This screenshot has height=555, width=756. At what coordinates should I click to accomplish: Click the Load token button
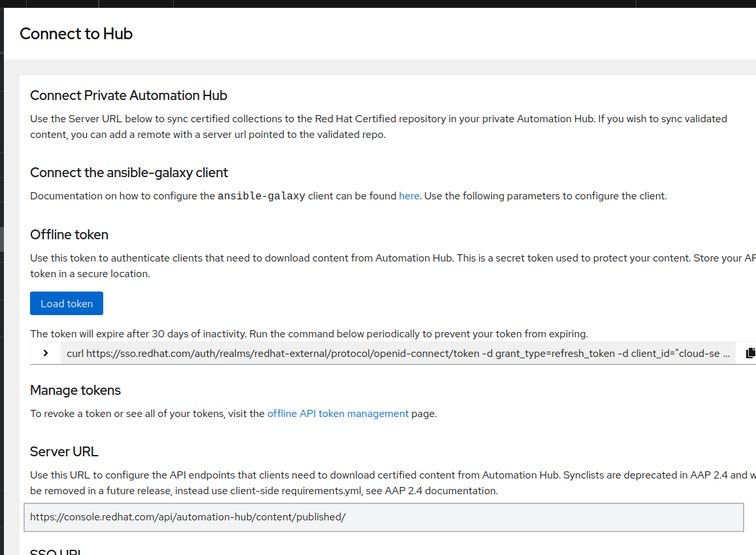[67, 303]
